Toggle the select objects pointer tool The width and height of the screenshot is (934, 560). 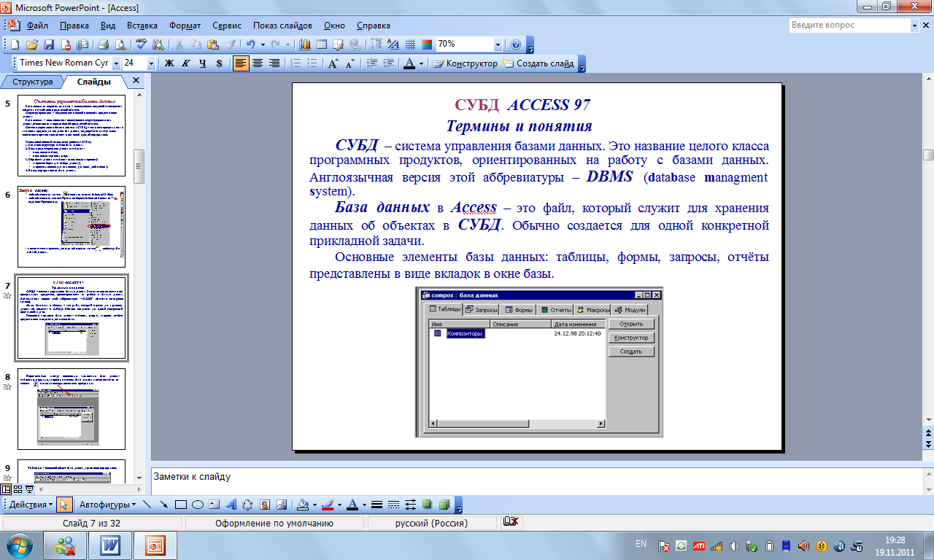(64, 505)
